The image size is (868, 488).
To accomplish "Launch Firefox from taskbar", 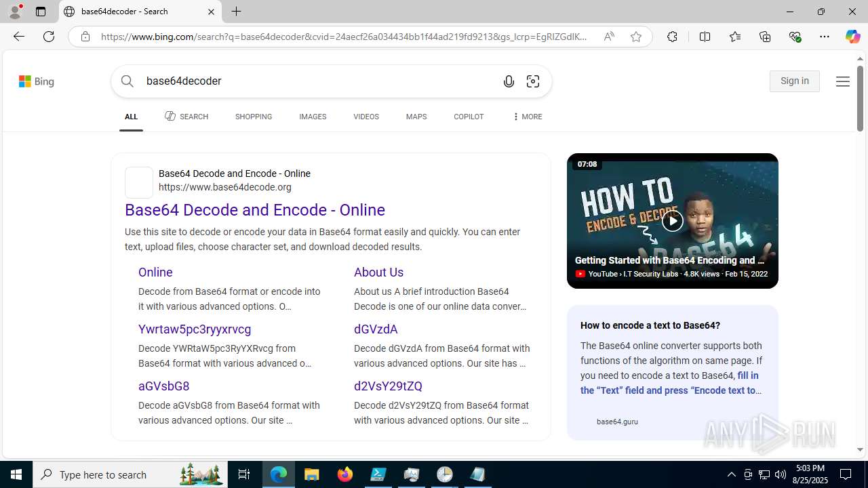I will point(345,474).
